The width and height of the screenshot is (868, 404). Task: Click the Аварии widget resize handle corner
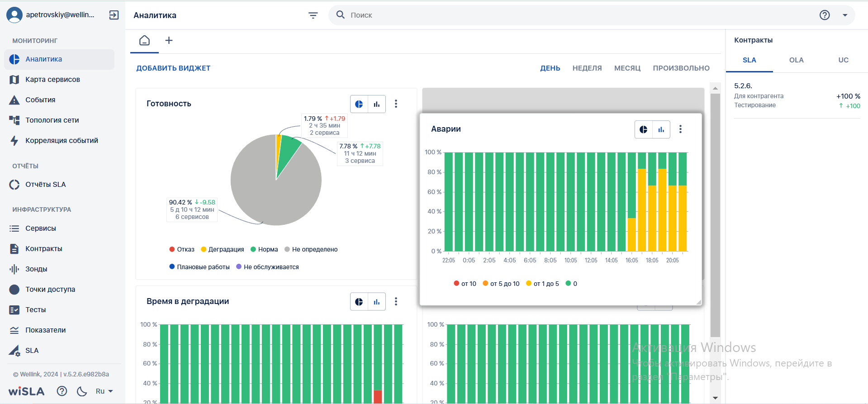tap(698, 302)
